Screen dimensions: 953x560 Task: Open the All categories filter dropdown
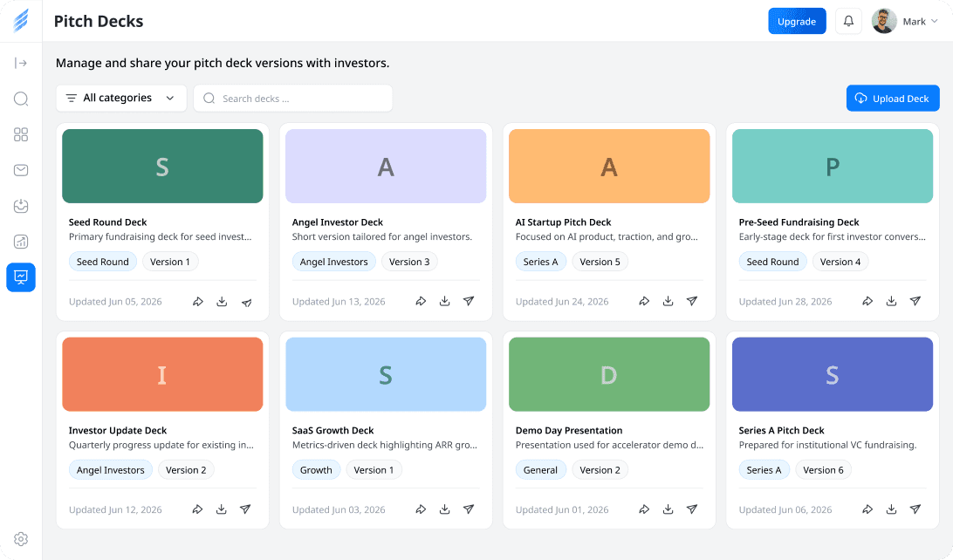point(121,99)
